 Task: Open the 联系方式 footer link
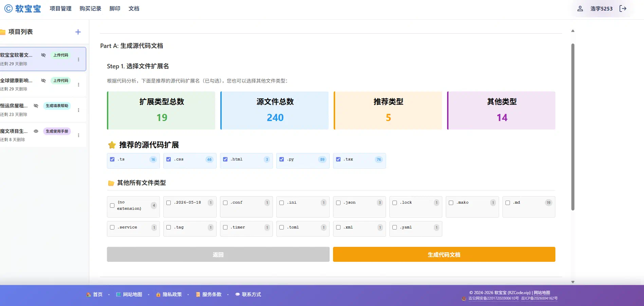tap(248, 294)
